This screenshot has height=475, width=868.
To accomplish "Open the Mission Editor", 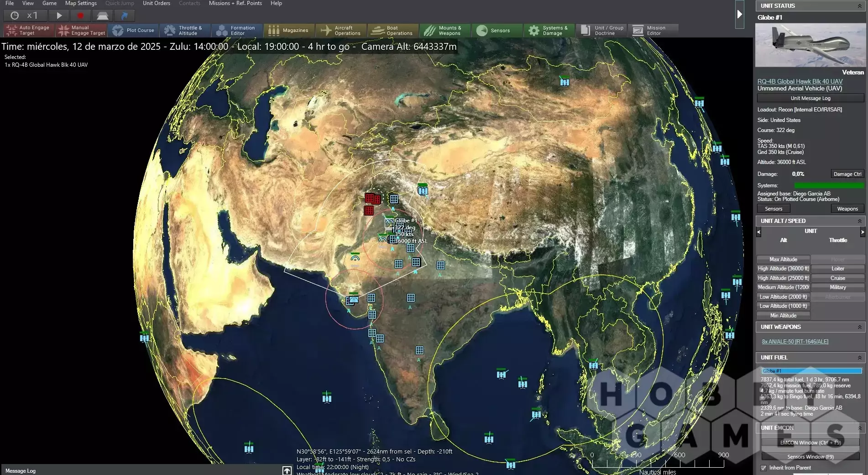I will pyautogui.click(x=653, y=31).
